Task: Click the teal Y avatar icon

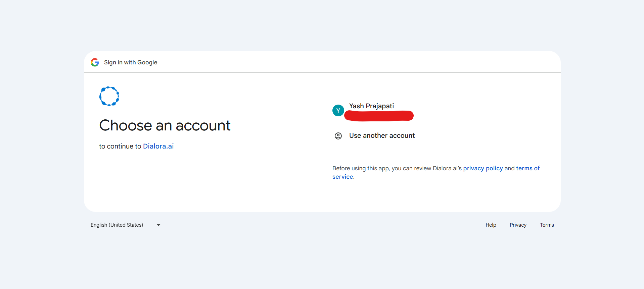Action: coord(338,110)
